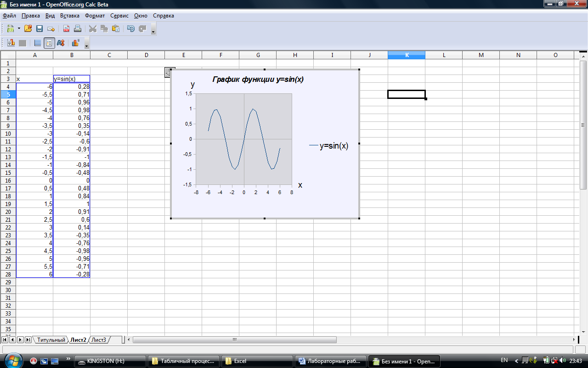Click the Paste clipboard icon
The height and width of the screenshot is (368, 588).
116,29
